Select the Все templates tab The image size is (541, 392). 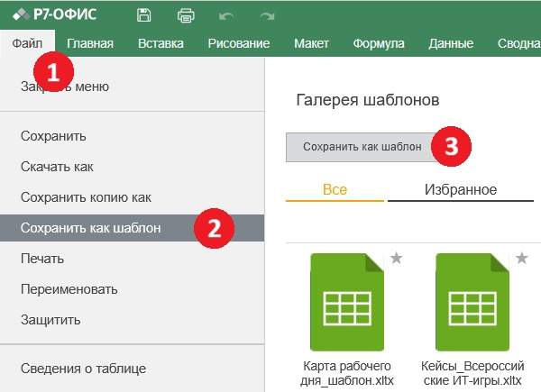[335, 190]
